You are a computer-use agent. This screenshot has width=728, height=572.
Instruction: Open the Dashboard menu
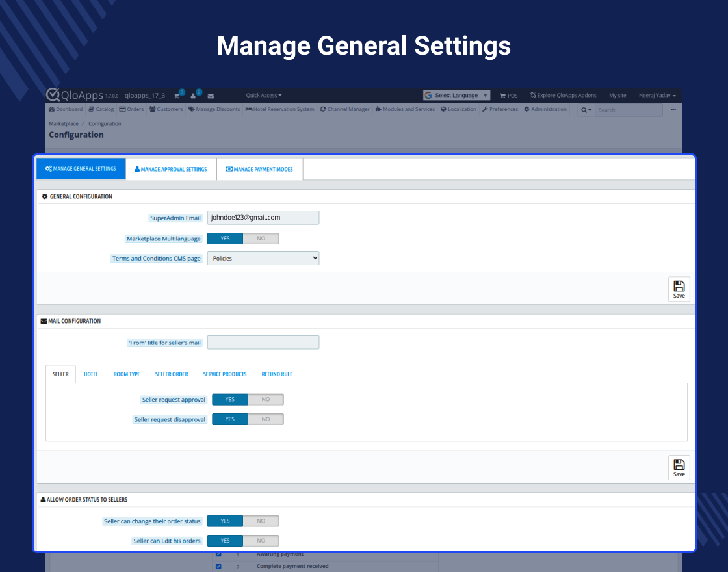coord(66,110)
